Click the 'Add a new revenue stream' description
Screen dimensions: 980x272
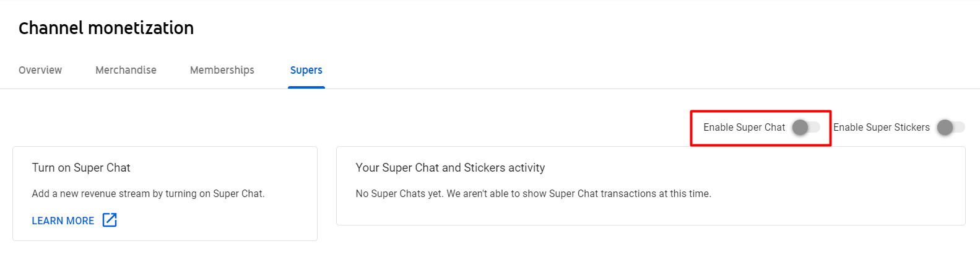[148, 193]
